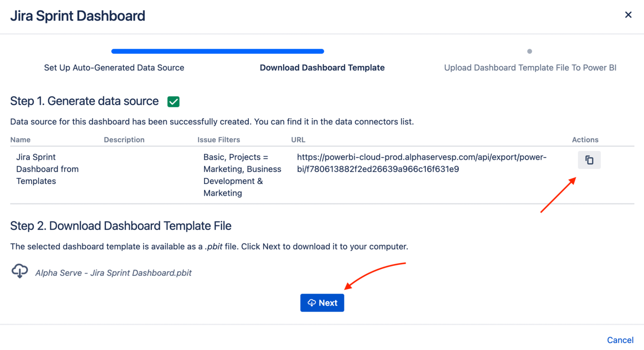This screenshot has width=644, height=350.
Task: Click the blue progress bar above Download Dashboard Template
Action: click(x=217, y=51)
